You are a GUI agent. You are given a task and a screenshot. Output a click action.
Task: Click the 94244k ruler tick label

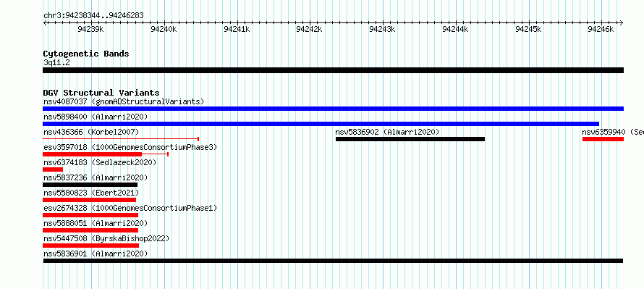pyautogui.click(x=455, y=29)
